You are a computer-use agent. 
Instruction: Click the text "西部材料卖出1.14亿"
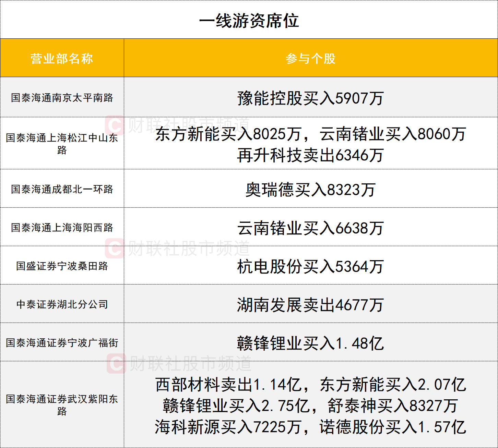click(x=228, y=385)
